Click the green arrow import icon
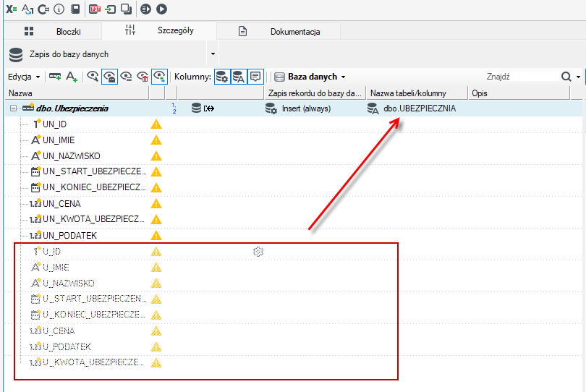The height and width of the screenshot is (392, 586). click(x=111, y=9)
